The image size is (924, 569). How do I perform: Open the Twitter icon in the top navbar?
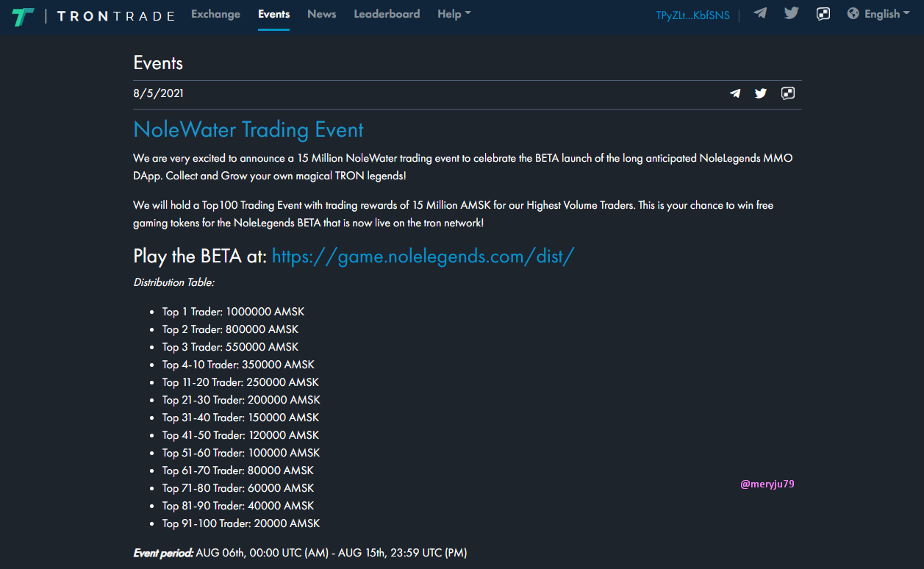792,13
